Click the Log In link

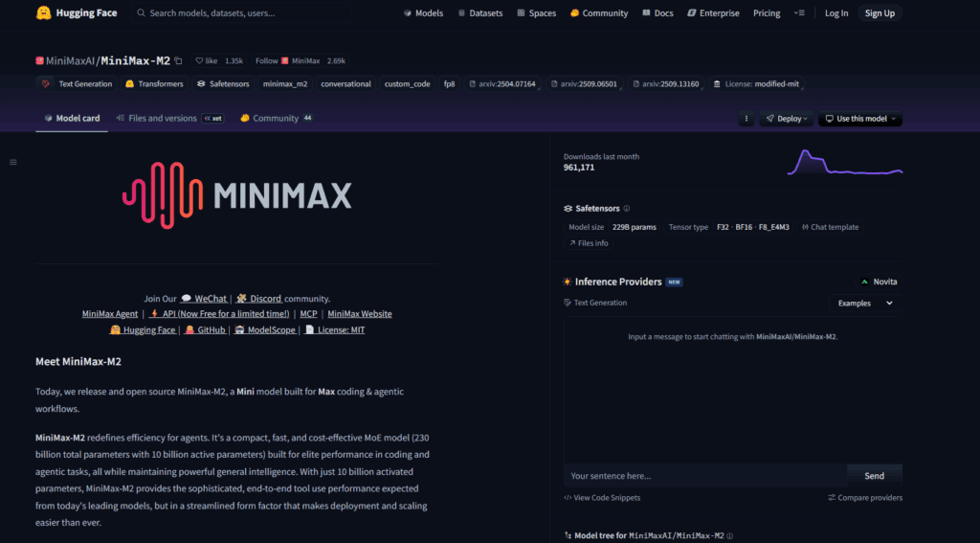(x=836, y=12)
